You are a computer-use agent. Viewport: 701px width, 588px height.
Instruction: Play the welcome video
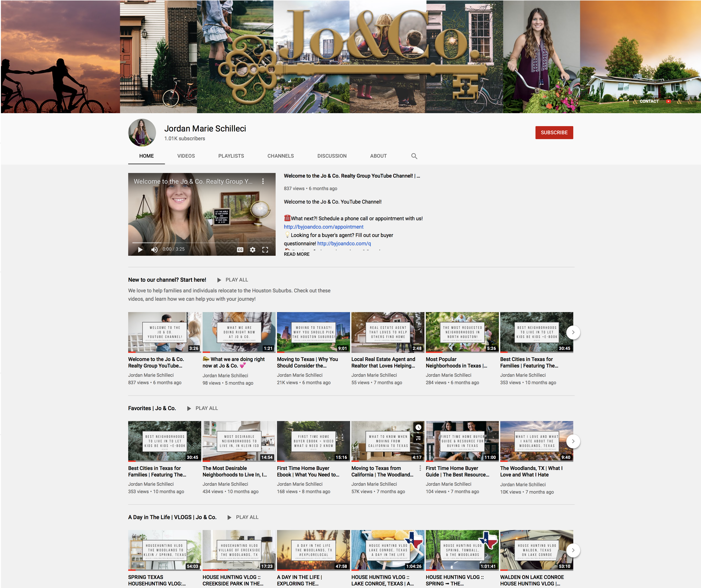click(x=140, y=249)
